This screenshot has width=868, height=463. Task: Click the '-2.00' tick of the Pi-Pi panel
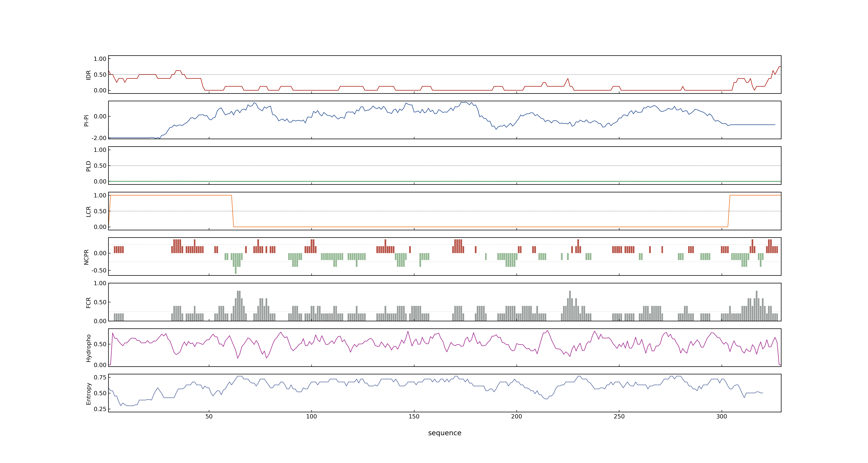click(99, 138)
